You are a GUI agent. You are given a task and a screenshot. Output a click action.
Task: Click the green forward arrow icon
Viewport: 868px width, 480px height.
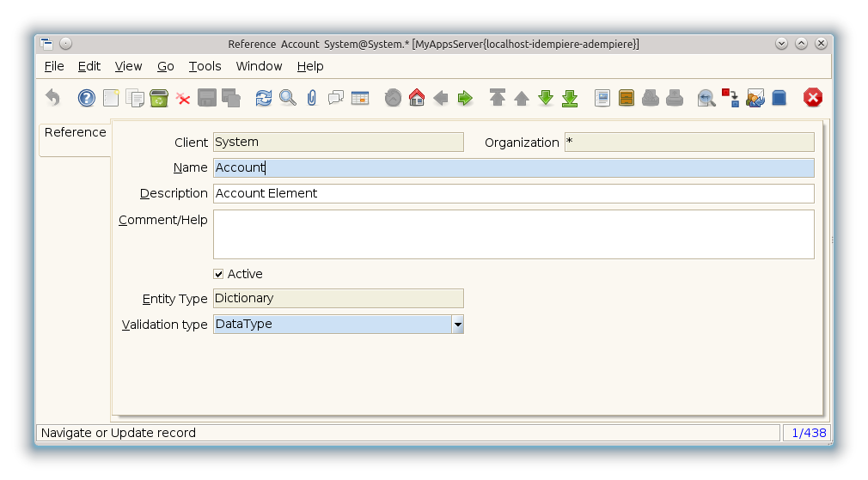465,98
